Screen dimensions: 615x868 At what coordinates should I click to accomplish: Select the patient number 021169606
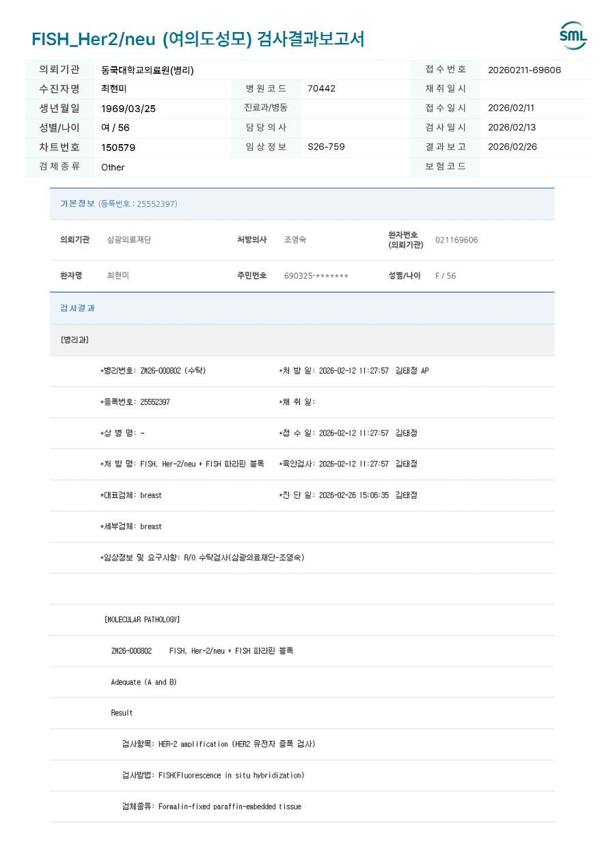[x=456, y=240]
